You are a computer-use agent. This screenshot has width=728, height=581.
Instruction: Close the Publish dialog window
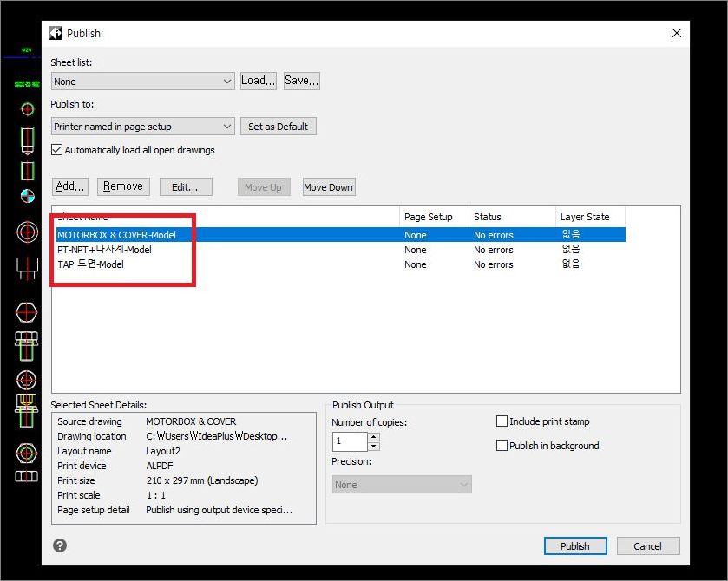(677, 33)
